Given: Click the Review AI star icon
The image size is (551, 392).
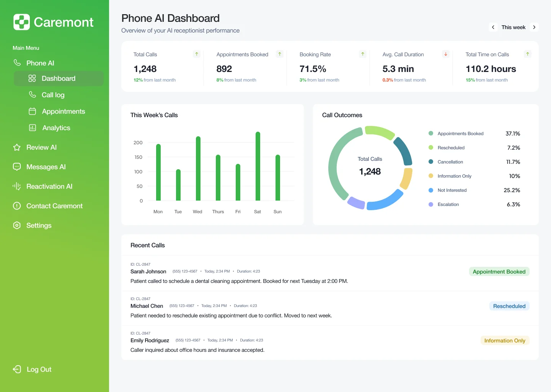Looking at the screenshot, I should click(x=16, y=147).
